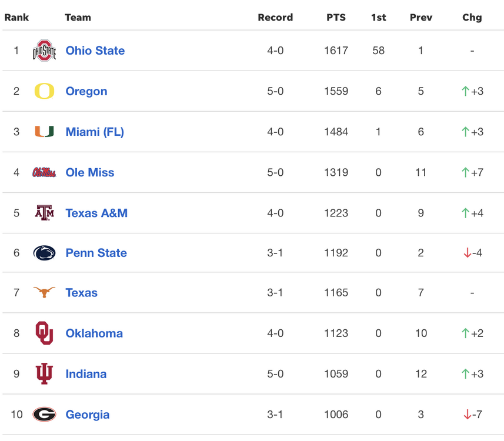Click the Oregon yellow O logo
The image size is (504, 441).
[x=44, y=91]
